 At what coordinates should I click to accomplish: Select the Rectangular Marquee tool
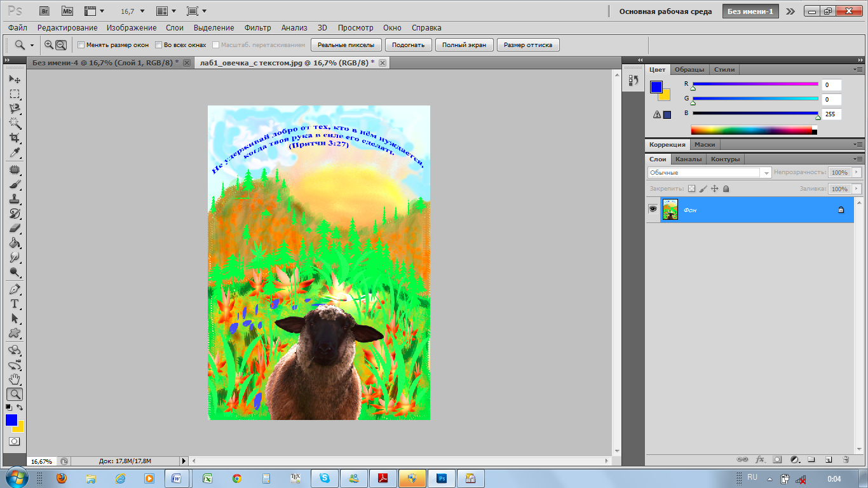[15, 94]
